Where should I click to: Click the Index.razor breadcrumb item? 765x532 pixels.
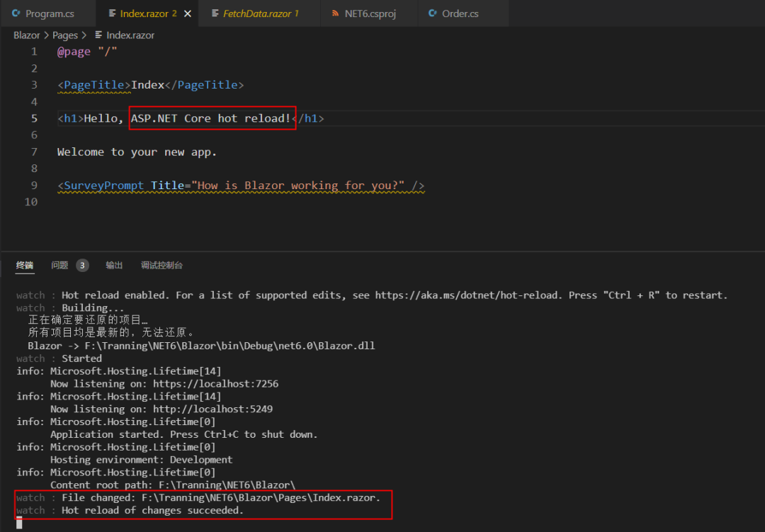pyautogui.click(x=130, y=35)
